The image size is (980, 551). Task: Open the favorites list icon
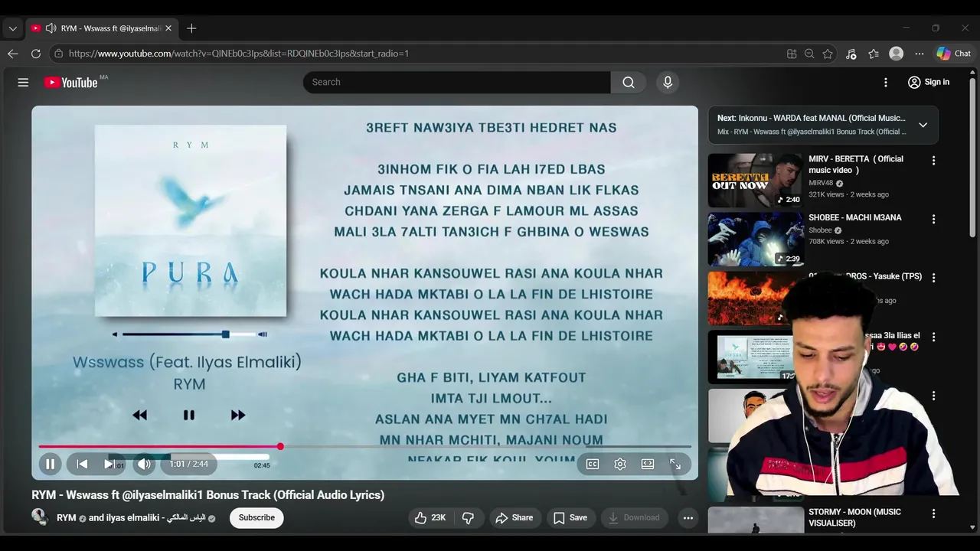(x=874, y=54)
